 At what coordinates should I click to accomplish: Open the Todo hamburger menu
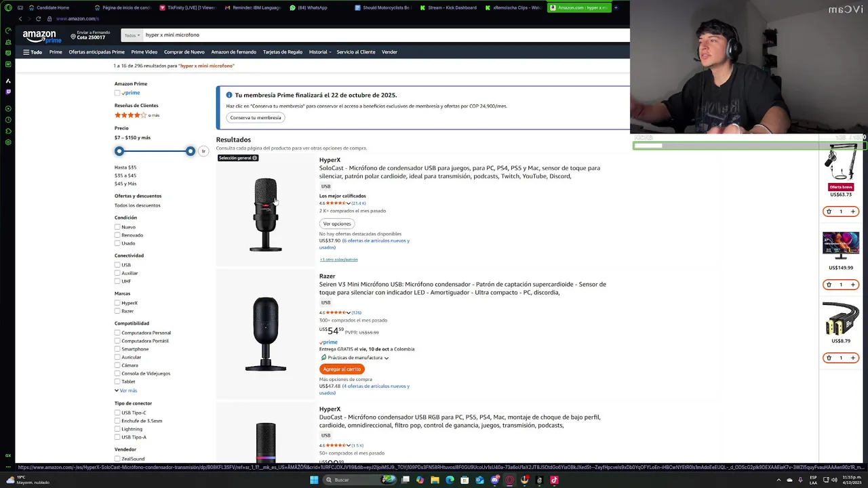pyautogui.click(x=33, y=52)
